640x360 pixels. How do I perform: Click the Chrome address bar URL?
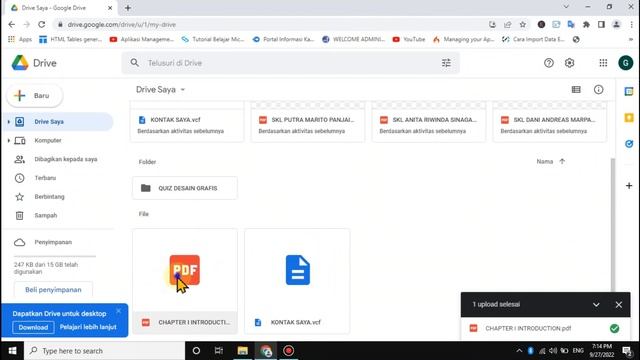coord(122,24)
